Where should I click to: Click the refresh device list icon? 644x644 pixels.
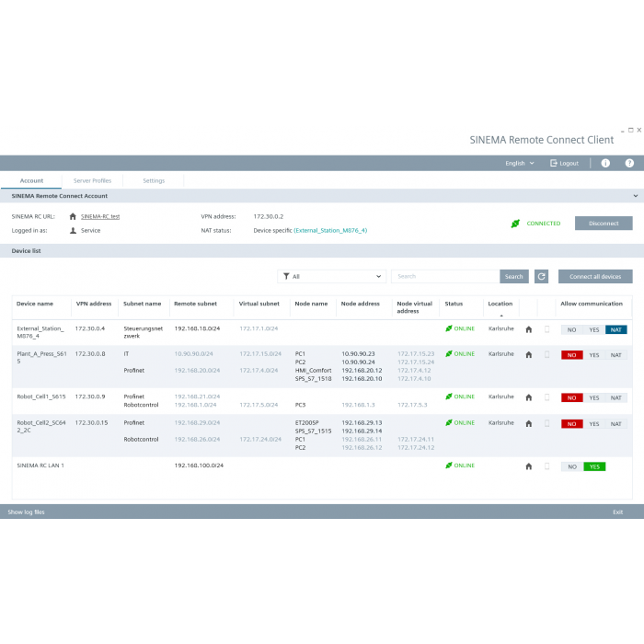click(x=542, y=276)
